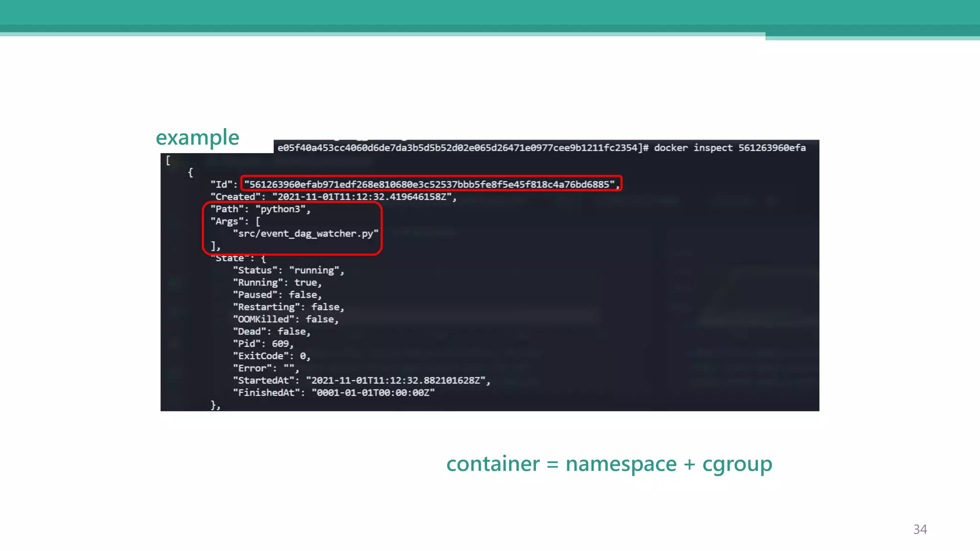Click the "Error": "" line
This screenshot has height=551, width=980.
pyautogui.click(x=266, y=368)
